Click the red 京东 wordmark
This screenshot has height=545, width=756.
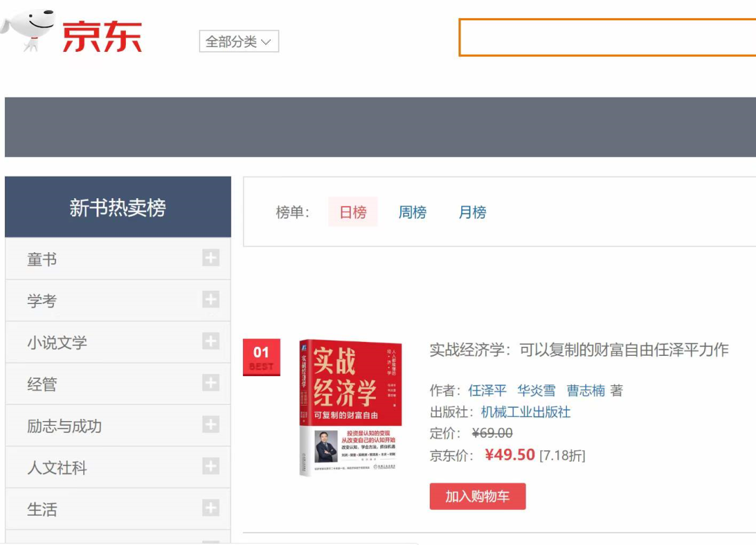(102, 36)
